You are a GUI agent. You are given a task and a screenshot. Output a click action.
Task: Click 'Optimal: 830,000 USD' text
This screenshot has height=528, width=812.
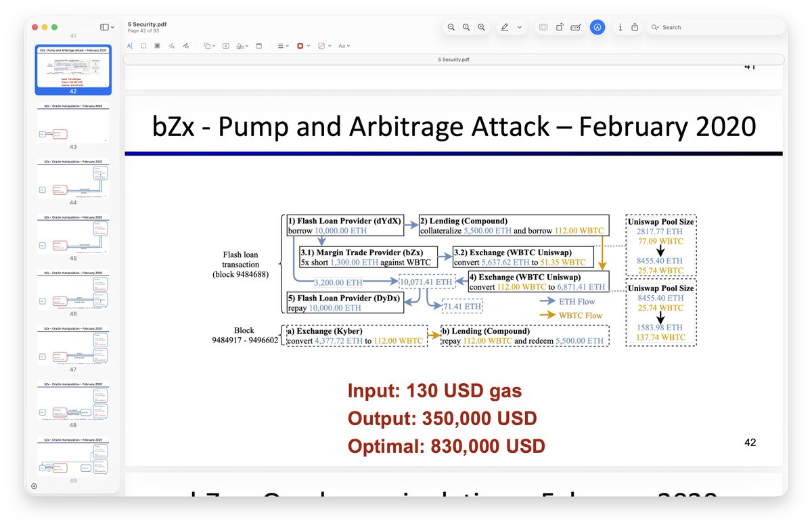coord(447,446)
